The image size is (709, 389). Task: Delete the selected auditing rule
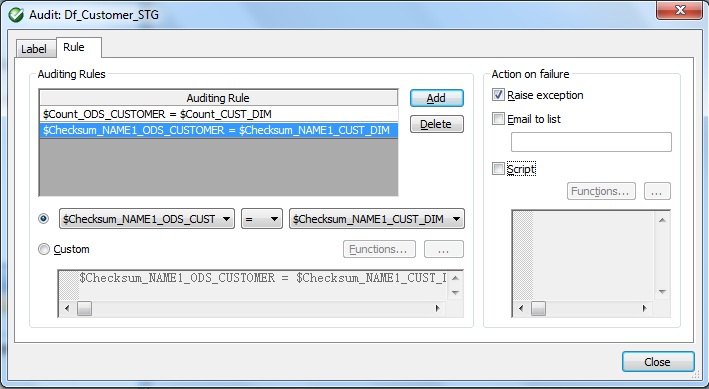(x=436, y=124)
